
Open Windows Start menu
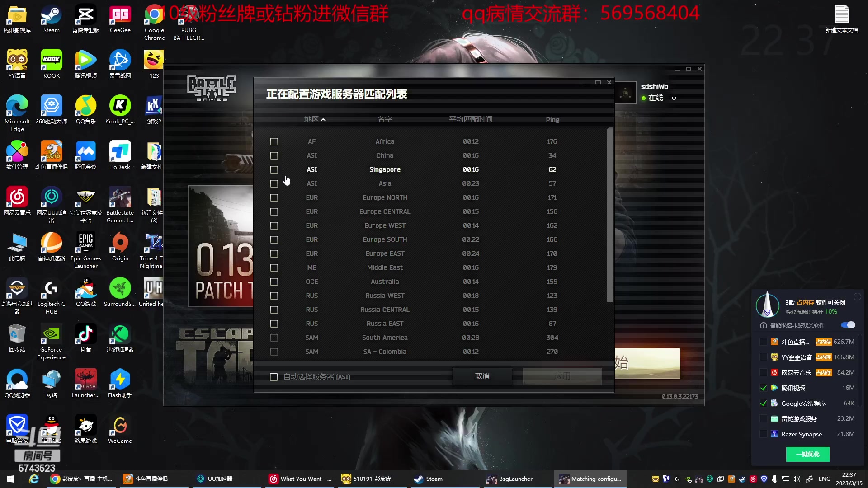click(11, 479)
